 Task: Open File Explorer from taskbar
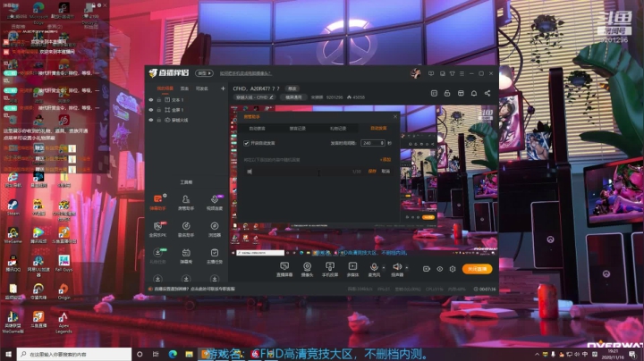[189, 354]
